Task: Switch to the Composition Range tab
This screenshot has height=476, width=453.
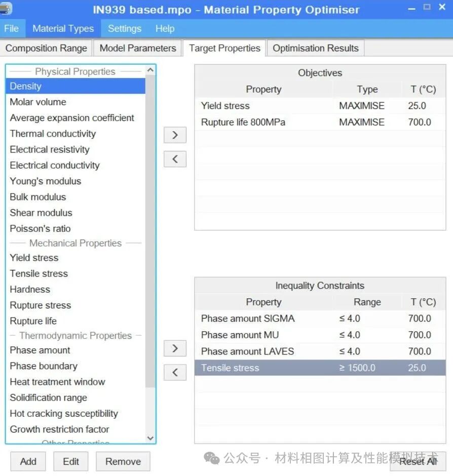Action: (x=46, y=48)
